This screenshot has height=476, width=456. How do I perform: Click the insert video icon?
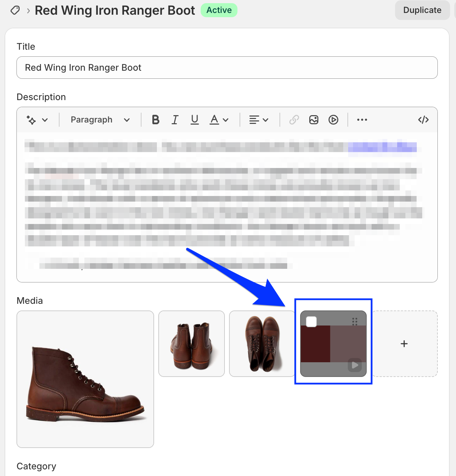[x=333, y=120]
